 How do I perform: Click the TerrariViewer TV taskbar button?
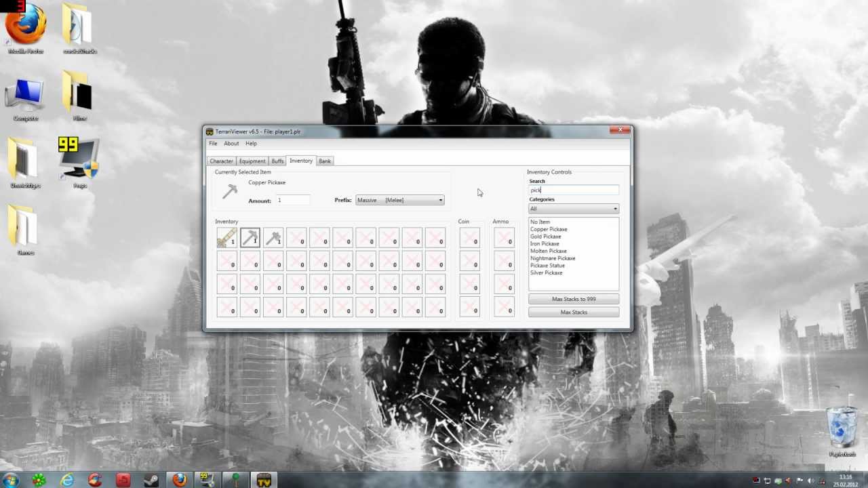point(262,479)
